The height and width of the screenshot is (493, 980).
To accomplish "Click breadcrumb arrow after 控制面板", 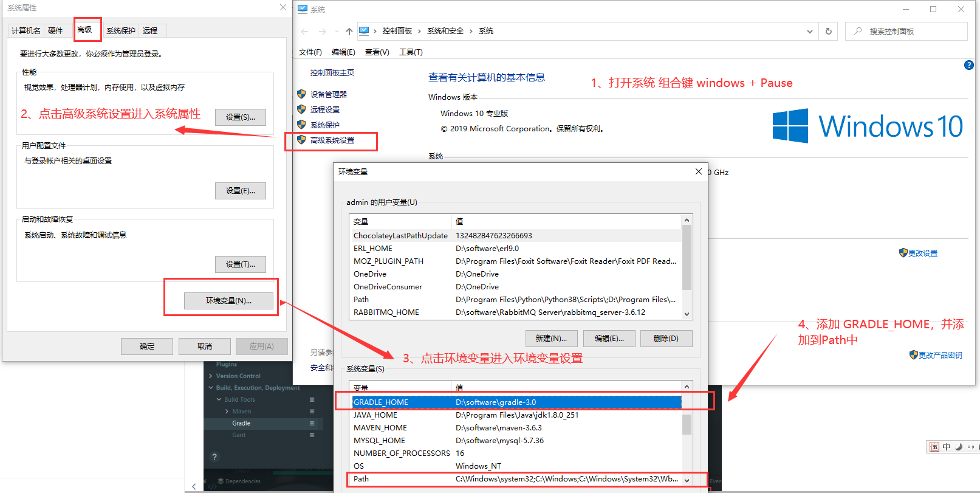I will pos(419,31).
